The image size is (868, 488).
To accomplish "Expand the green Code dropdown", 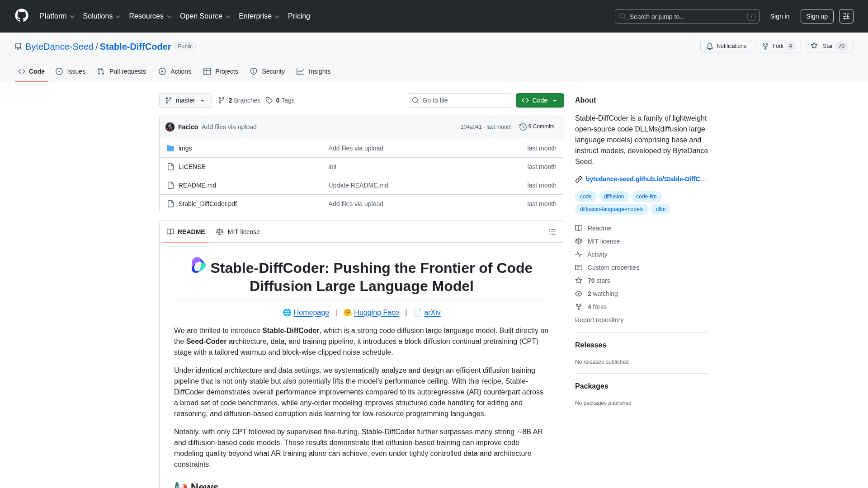I will (x=540, y=100).
